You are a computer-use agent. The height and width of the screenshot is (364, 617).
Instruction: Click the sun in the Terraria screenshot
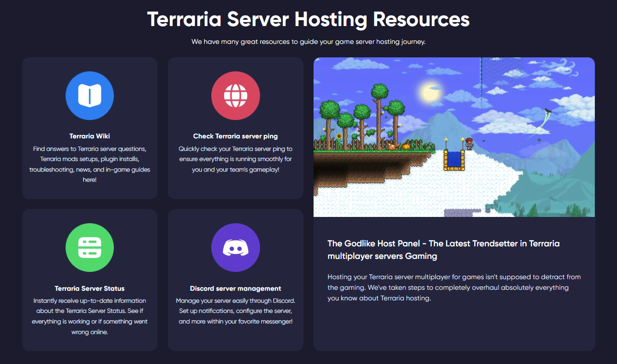click(429, 92)
